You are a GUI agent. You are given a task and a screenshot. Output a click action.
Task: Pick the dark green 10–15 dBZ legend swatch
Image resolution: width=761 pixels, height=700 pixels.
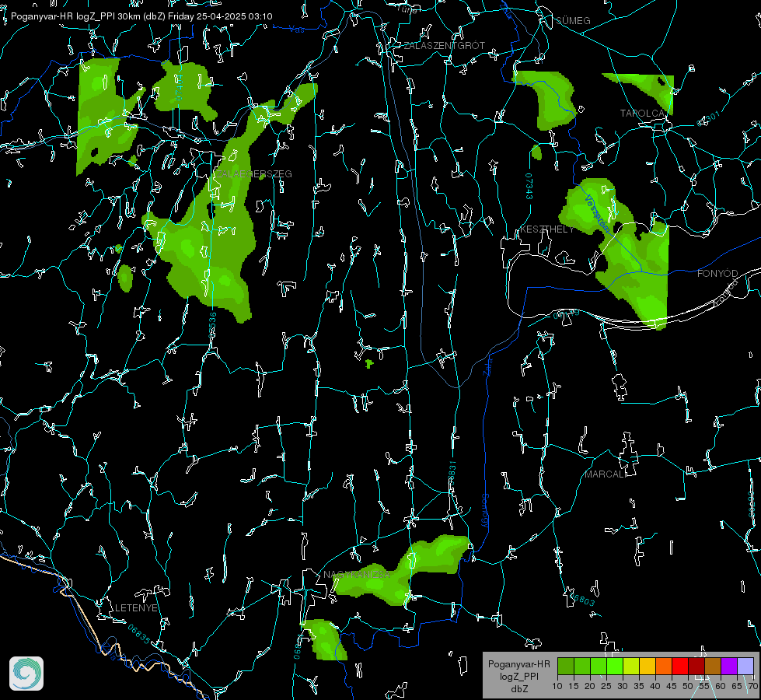[566, 666]
